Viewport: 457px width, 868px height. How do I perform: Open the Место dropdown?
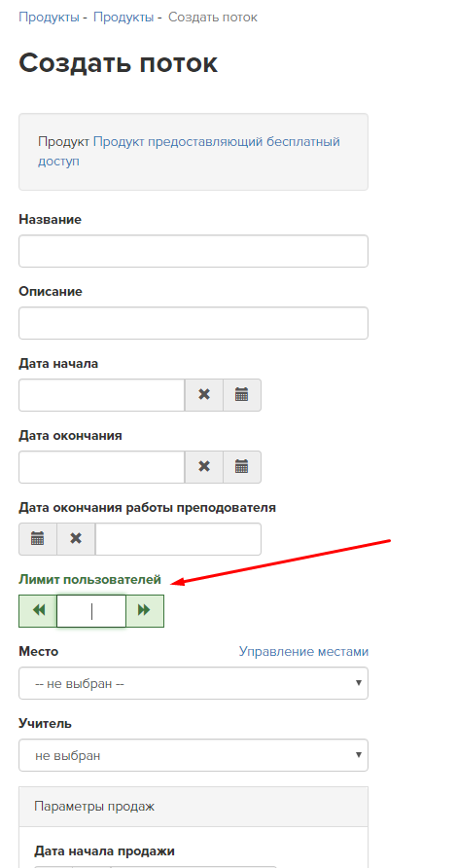(x=193, y=683)
